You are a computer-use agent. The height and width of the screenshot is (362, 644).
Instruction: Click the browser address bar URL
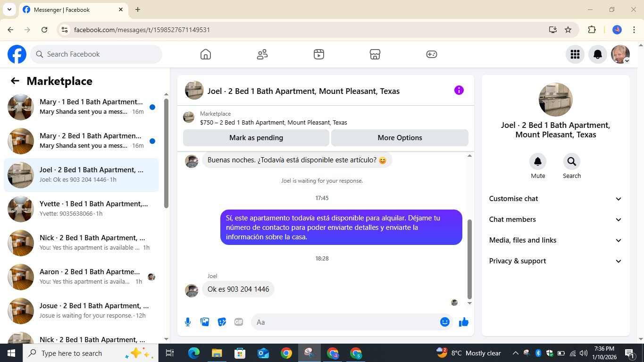[142, 30]
